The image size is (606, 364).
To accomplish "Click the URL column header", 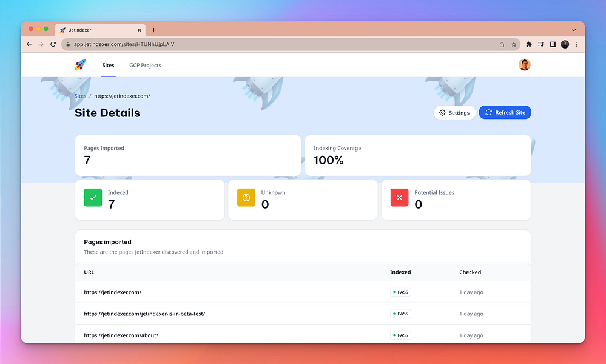I will (x=89, y=272).
